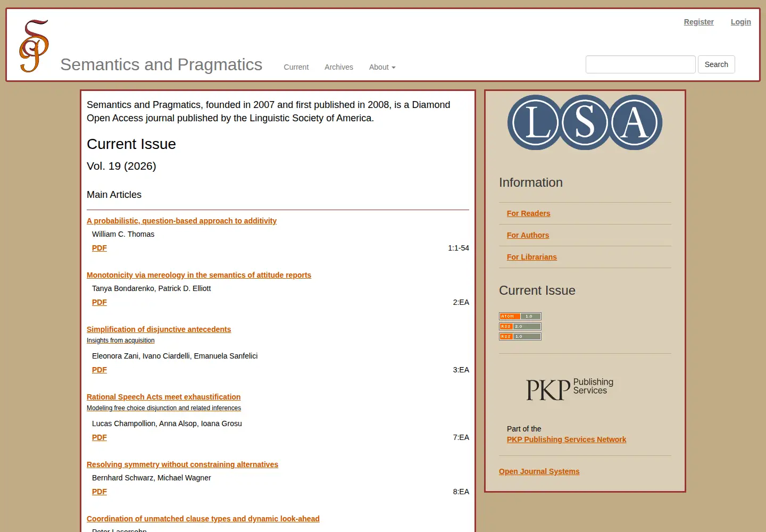Open the RSS 1.0 feed badge
Viewport: 766px width, 532px height.
click(x=520, y=336)
